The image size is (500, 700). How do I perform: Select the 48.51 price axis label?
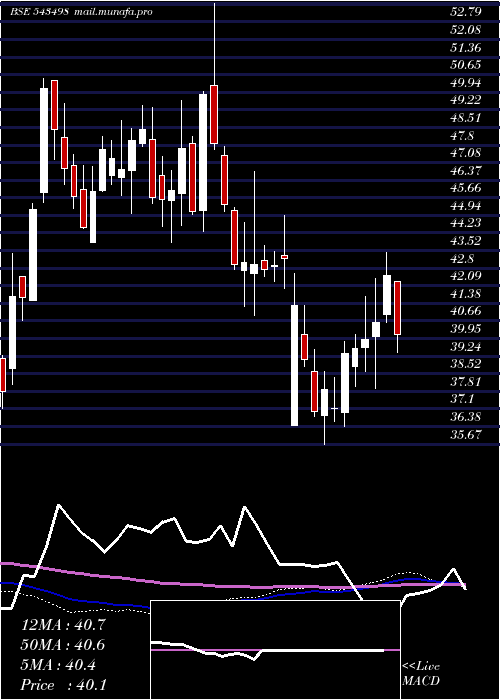click(x=466, y=117)
